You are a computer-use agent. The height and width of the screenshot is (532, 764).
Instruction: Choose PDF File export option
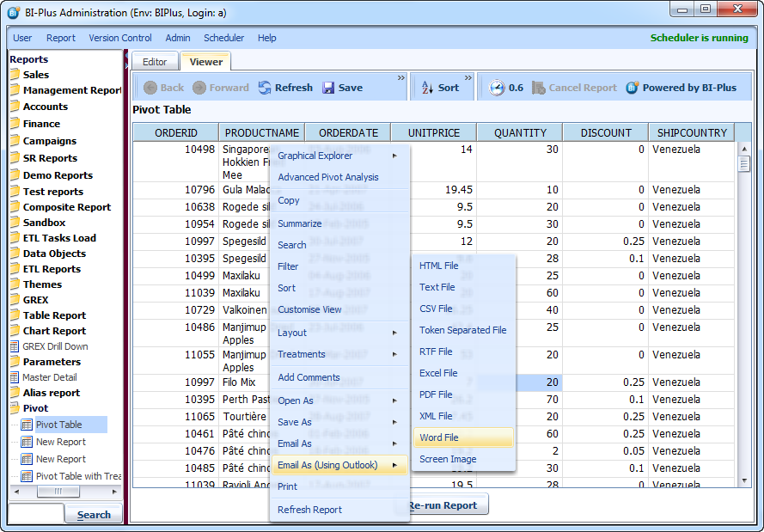435,394
